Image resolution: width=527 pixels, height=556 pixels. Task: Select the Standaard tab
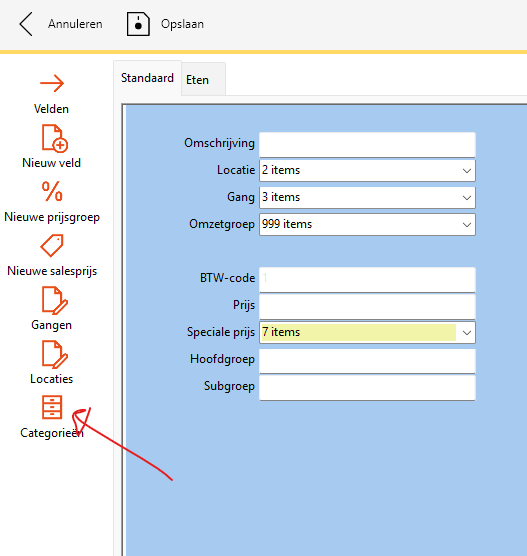[148, 78]
